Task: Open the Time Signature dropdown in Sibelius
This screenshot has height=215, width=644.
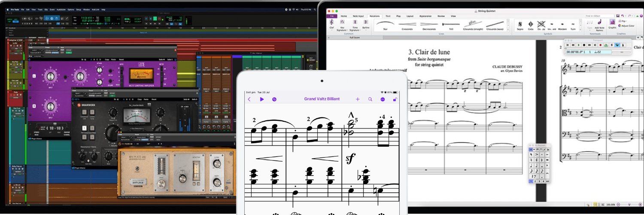Action: tap(355, 25)
